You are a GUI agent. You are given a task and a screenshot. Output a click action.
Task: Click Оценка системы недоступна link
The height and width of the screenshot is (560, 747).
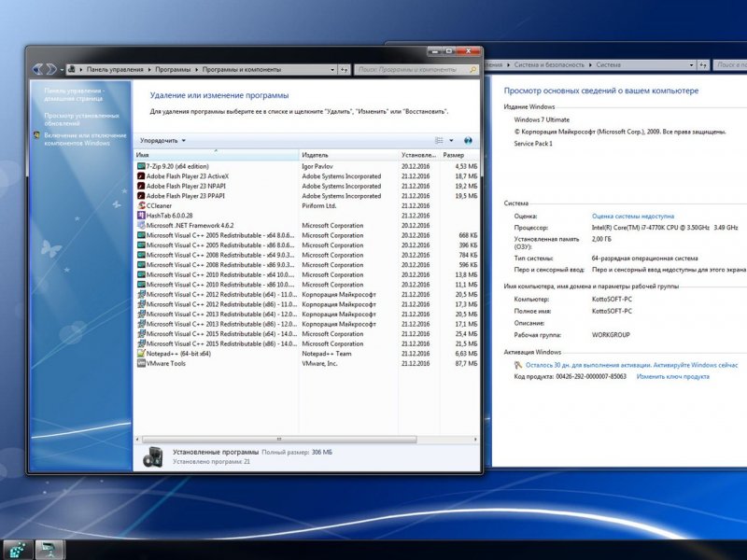pos(633,217)
